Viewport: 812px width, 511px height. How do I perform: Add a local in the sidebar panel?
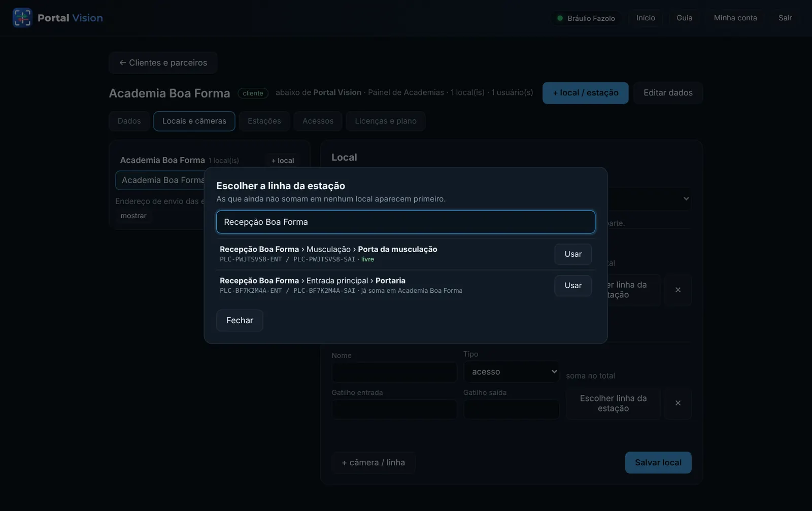[x=283, y=161]
